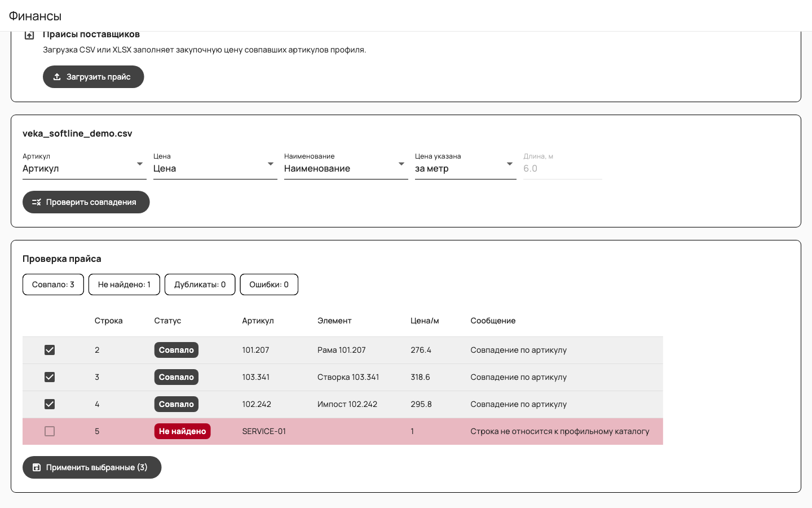Check the checkbox for SERVICE-01 row
Viewport: 812px width, 508px height.
[50, 431]
